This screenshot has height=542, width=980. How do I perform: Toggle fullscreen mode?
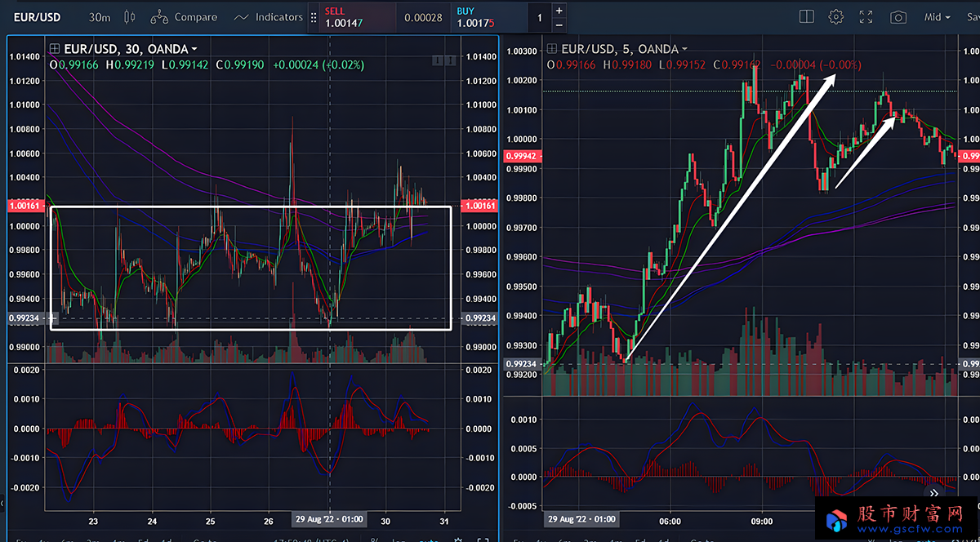click(x=866, y=16)
